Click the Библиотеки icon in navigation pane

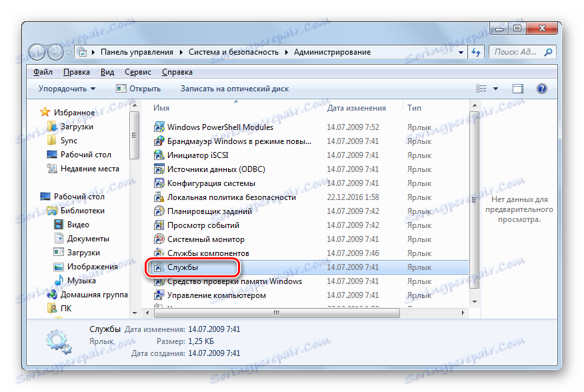click(52, 211)
